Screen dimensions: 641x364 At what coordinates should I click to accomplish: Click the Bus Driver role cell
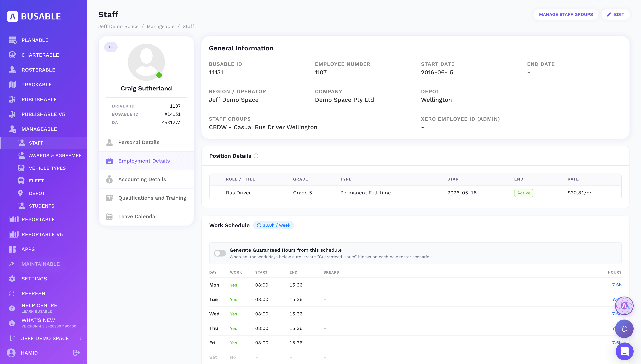coord(238,193)
